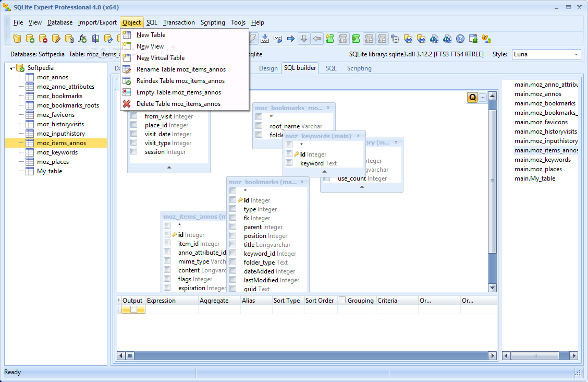Viewport: 588px width, 382px height.
Task: Click the font decrease icon
Action: click(x=447, y=39)
